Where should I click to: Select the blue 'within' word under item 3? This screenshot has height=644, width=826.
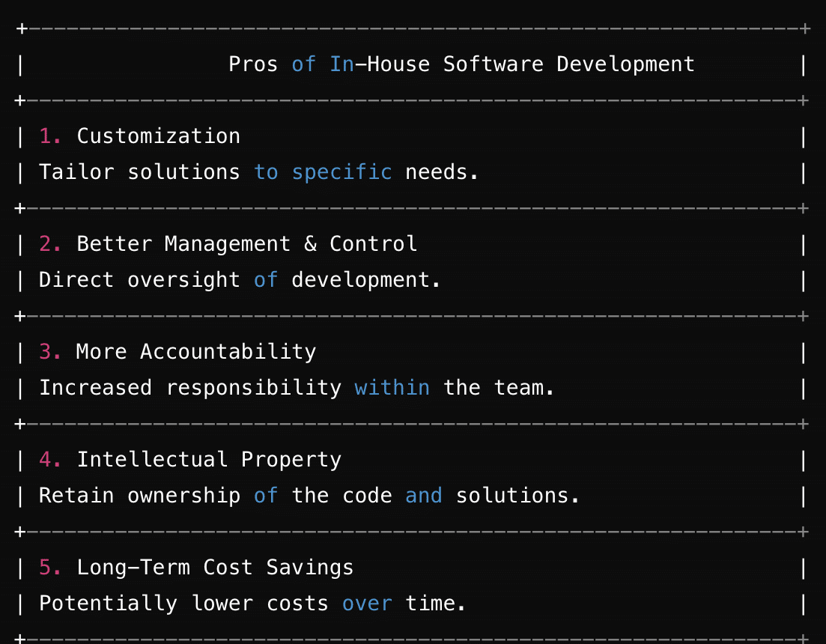pos(392,387)
